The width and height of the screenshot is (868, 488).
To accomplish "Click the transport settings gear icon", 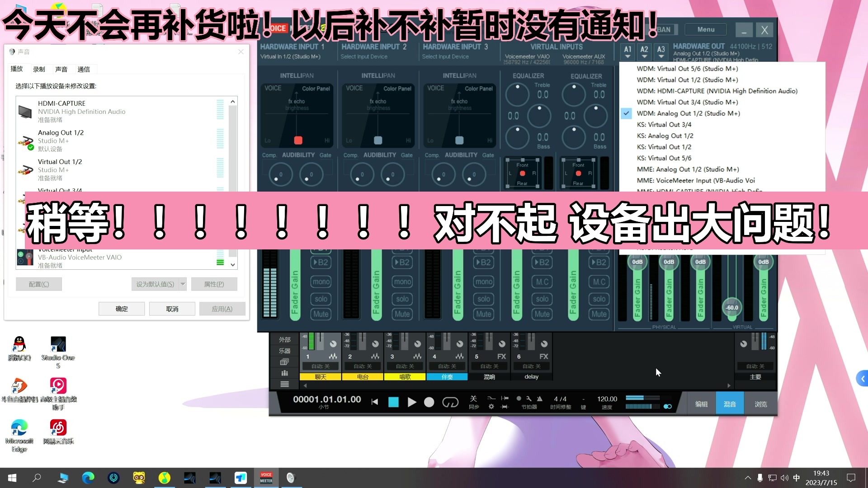I will [x=491, y=407].
